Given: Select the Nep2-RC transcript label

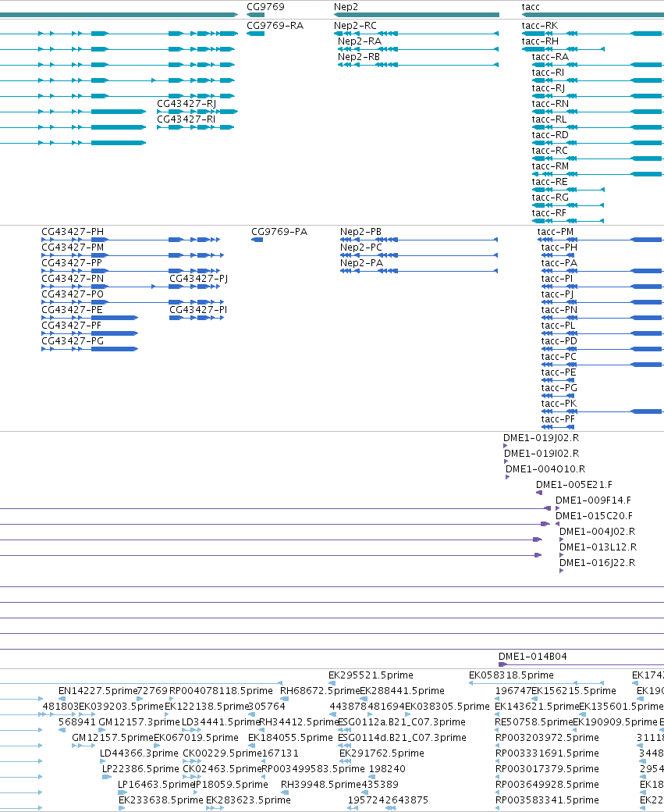Looking at the screenshot, I should click(355, 25).
